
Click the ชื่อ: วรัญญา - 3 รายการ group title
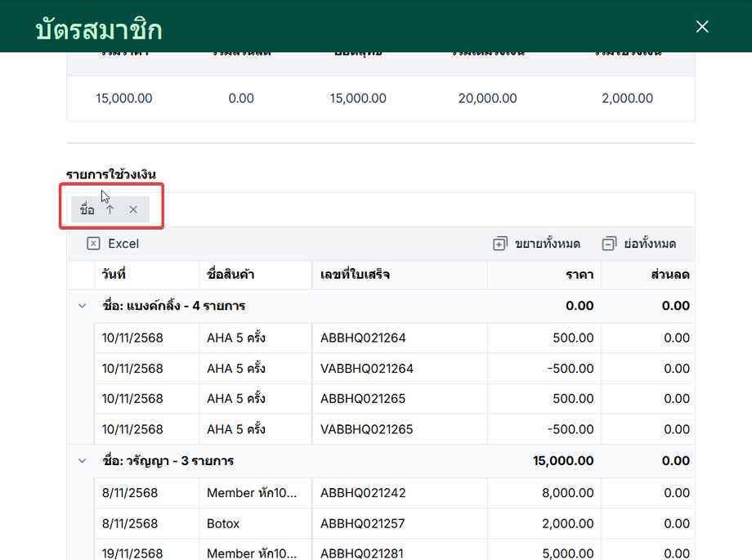point(168,461)
